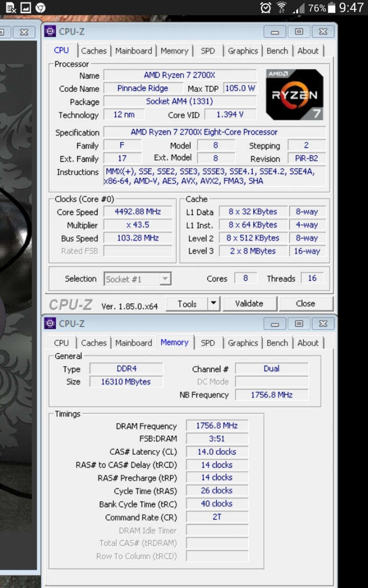
Task: Click the Level 3 cache value 2 x 8 MBytes
Action: (x=253, y=251)
